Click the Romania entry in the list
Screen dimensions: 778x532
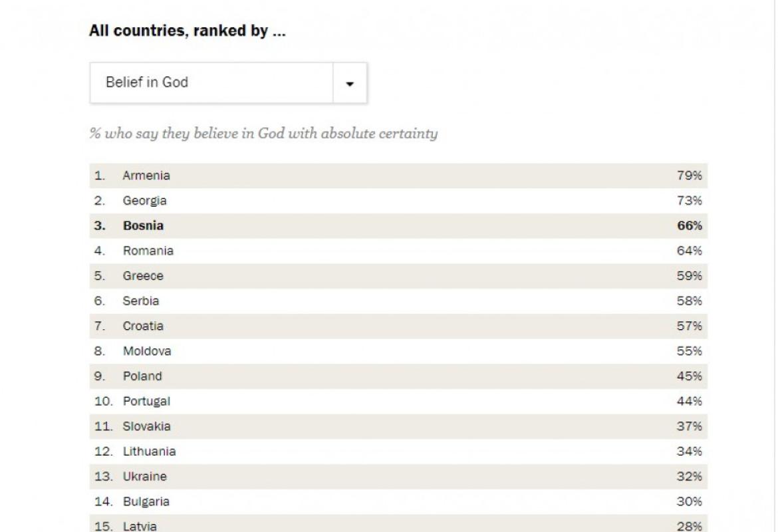[x=148, y=251]
